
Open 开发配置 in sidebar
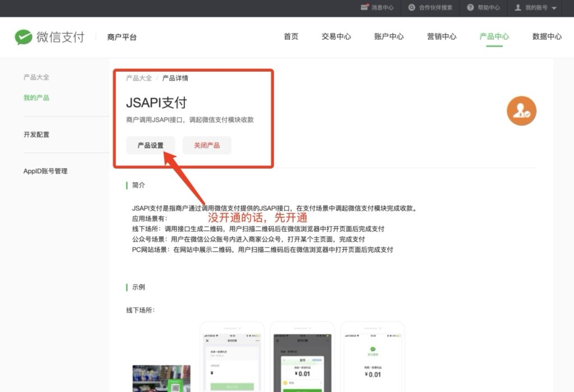[36, 135]
